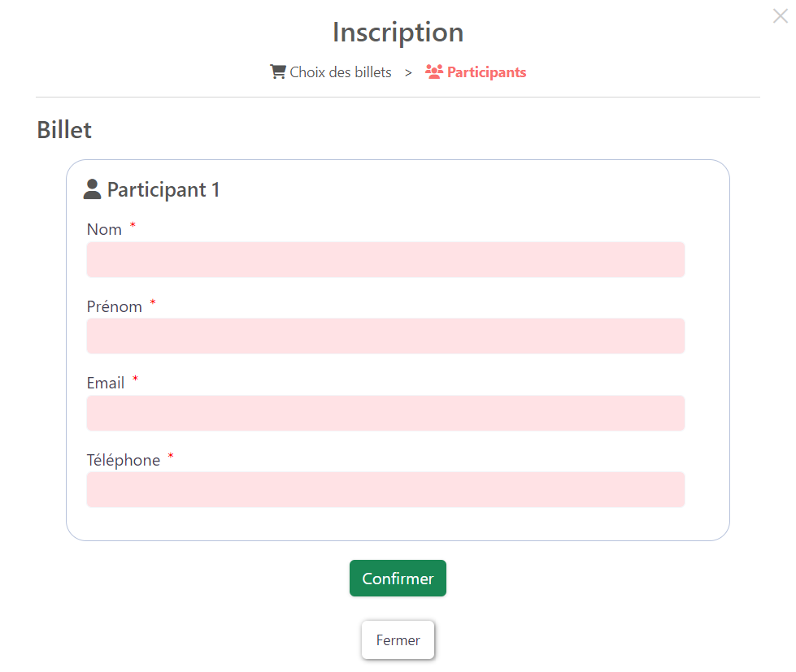Click the breadcrumb arrow separator
The height and width of the screenshot is (672, 796).
(x=408, y=72)
